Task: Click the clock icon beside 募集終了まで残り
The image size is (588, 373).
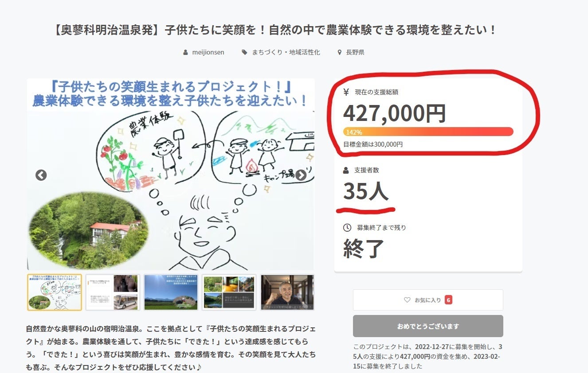Action: (x=347, y=228)
